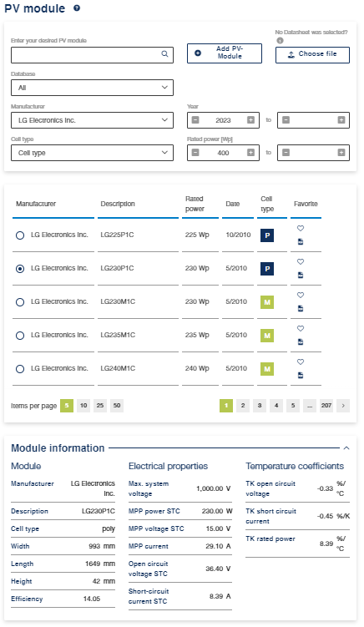Click P cell type badge for LG225P1C
Viewport: 364px width, 627px height.
[267, 235]
